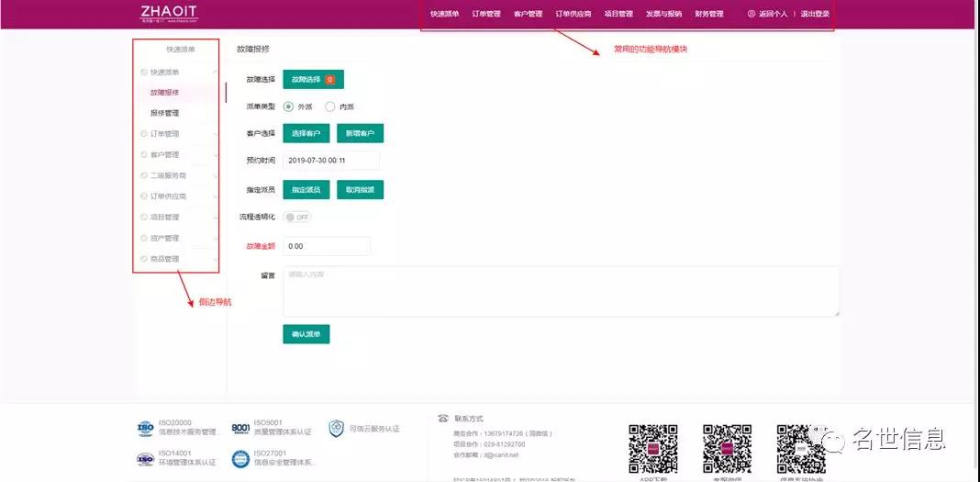The height and width of the screenshot is (482, 980).
Task: Click the ISO9001 certification badge icon
Action: pos(240,428)
